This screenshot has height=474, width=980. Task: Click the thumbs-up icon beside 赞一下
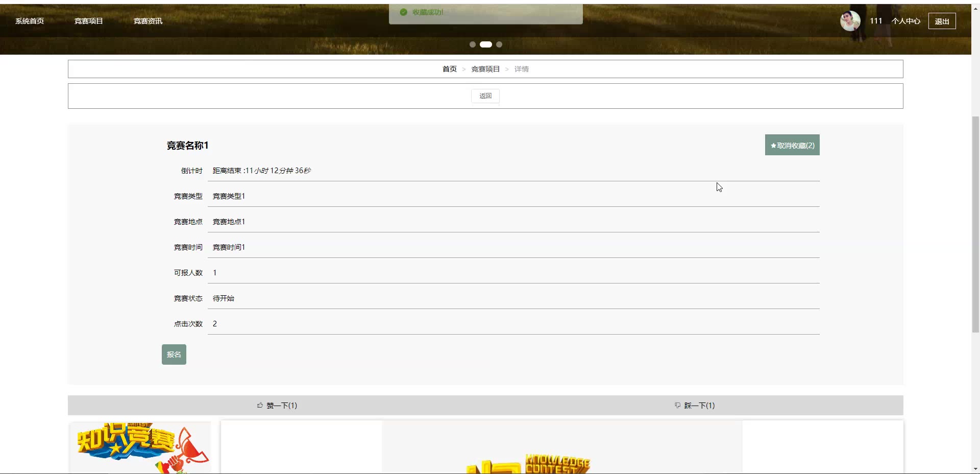260,406
